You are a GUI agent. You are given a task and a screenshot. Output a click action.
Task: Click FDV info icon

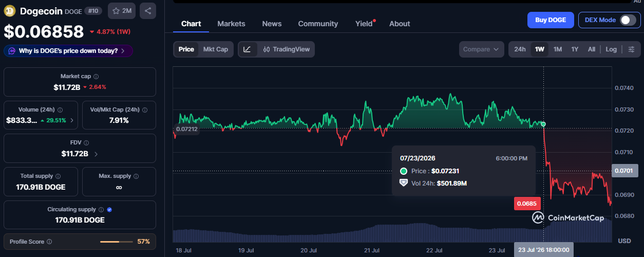click(86, 143)
